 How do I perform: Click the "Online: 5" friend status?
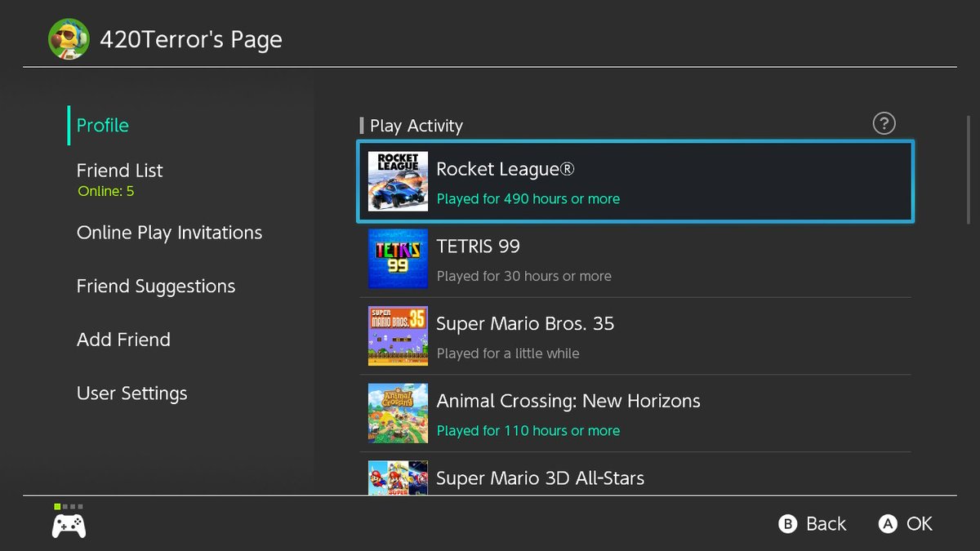[106, 192]
